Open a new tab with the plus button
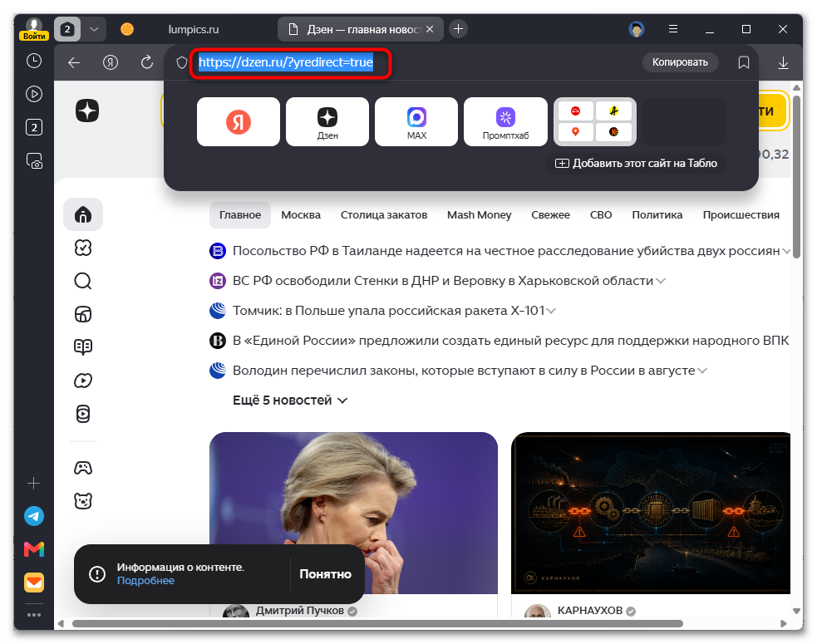The width and height of the screenshot is (817, 644). pyautogui.click(x=458, y=28)
